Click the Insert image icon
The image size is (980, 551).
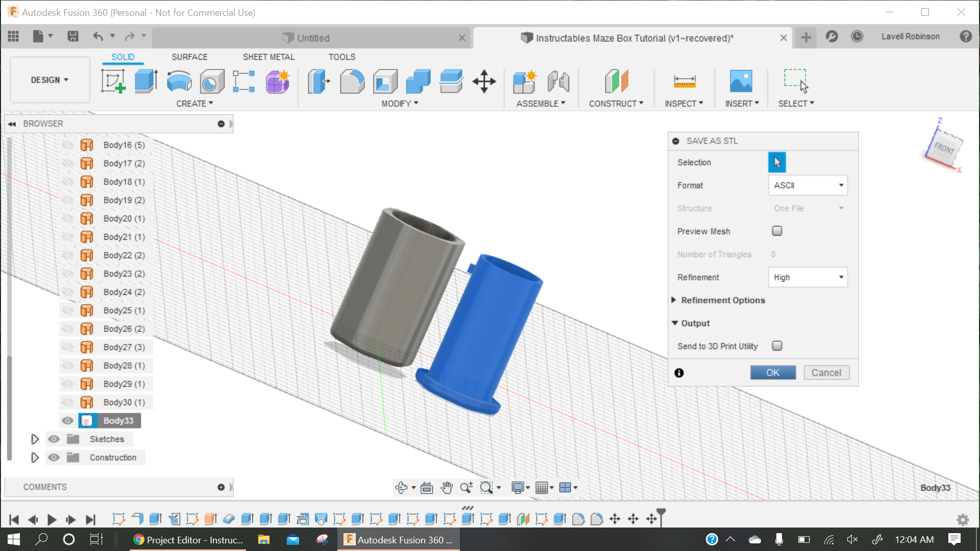point(741,82)
